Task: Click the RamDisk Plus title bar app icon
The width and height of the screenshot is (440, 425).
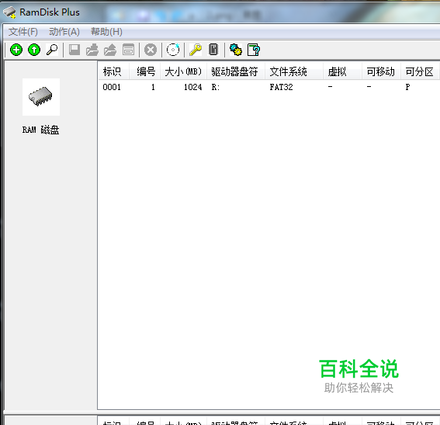Action: pos(9,12)
